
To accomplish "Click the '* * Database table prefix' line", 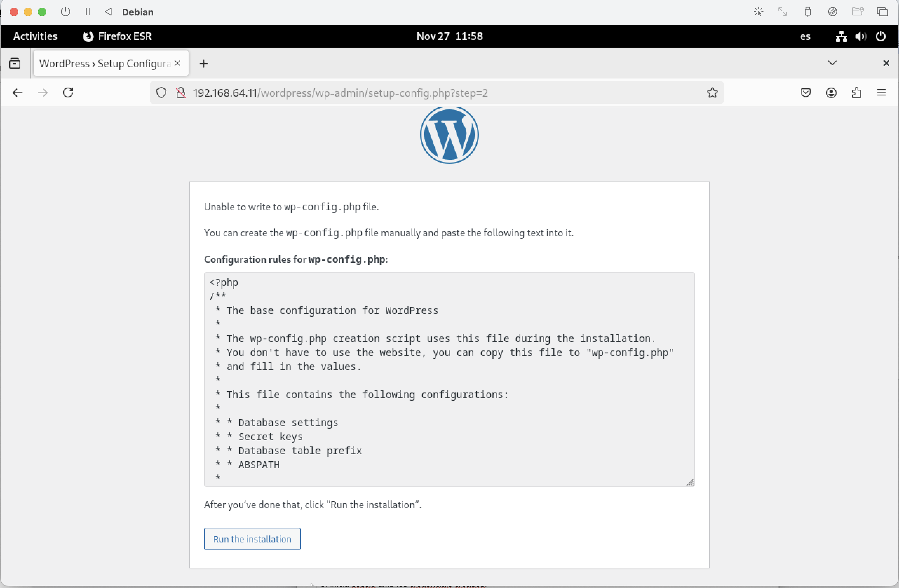I will click(x=288, y=450).
